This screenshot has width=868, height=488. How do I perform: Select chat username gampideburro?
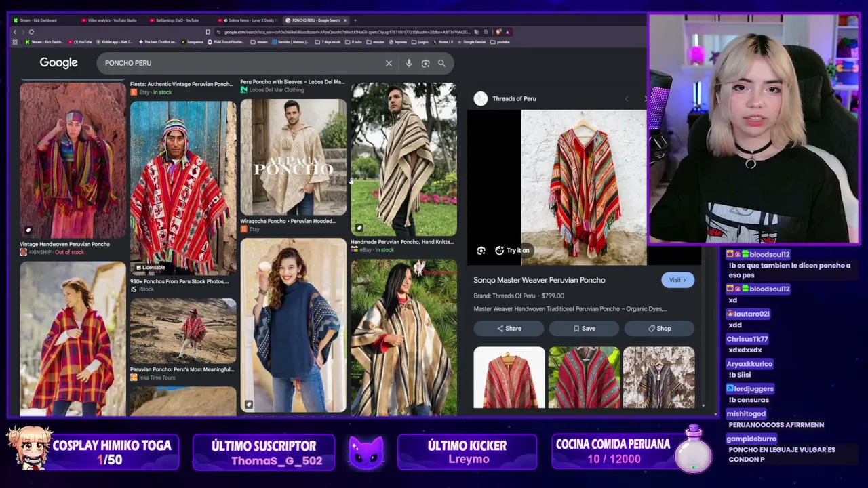point(751,439)
